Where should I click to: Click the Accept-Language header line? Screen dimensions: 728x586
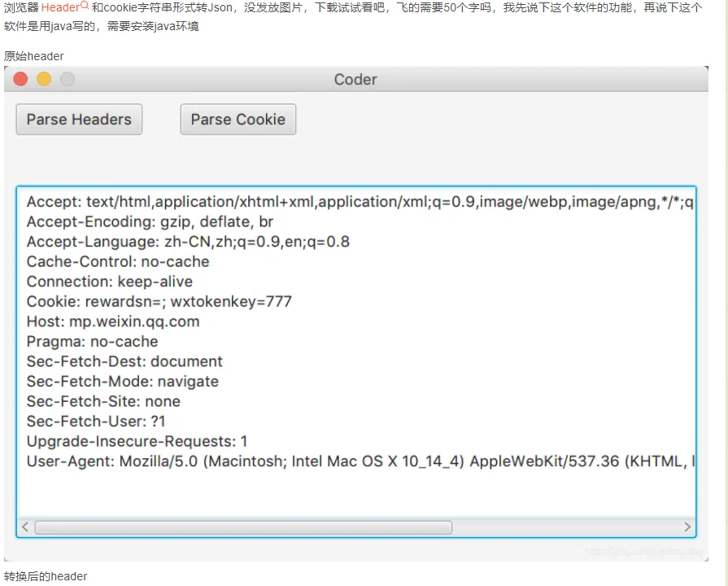[x=188, y=242]
